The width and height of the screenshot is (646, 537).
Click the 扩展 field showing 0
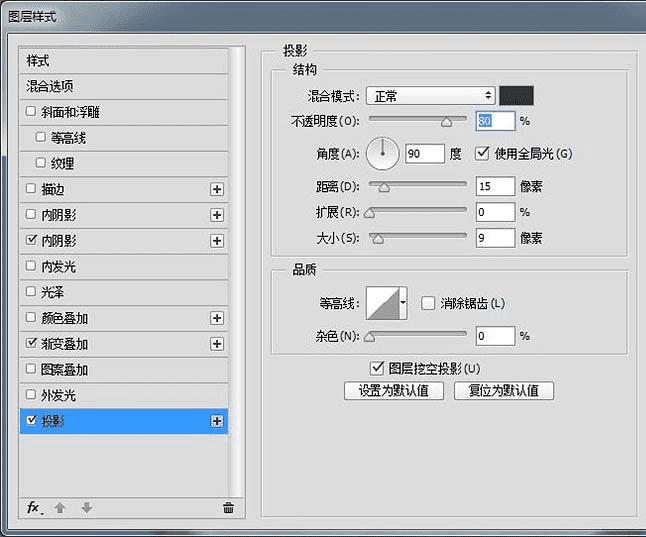(495, 212)
